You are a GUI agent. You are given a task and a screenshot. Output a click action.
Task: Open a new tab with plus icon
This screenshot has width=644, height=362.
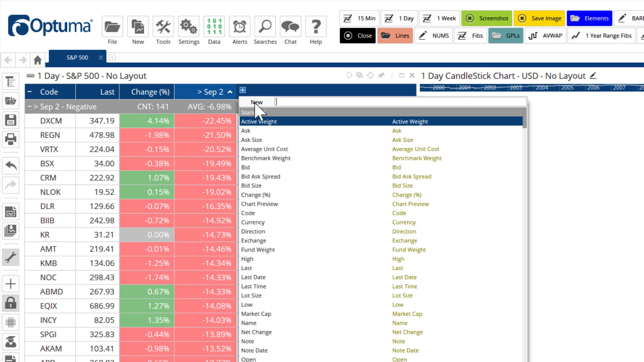pos(112,57)
